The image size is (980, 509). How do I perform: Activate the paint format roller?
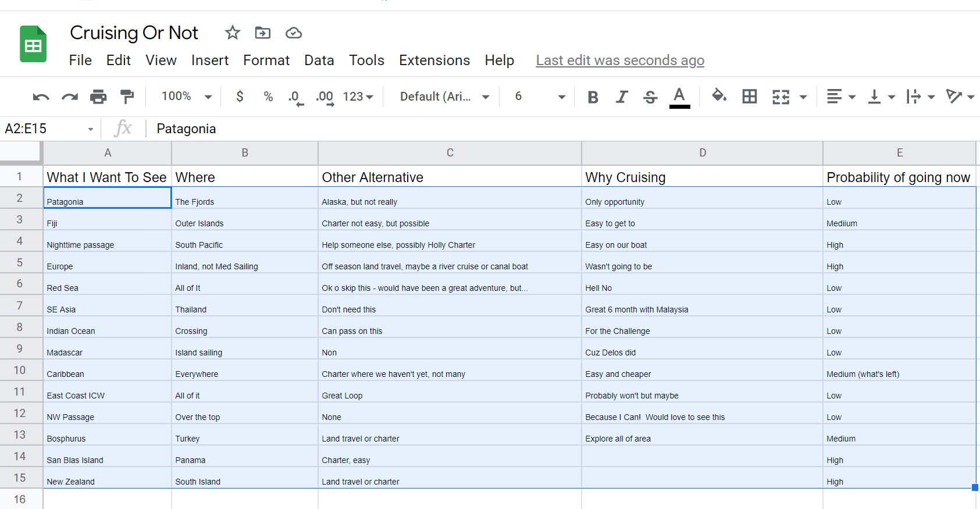tap(127, 97)
